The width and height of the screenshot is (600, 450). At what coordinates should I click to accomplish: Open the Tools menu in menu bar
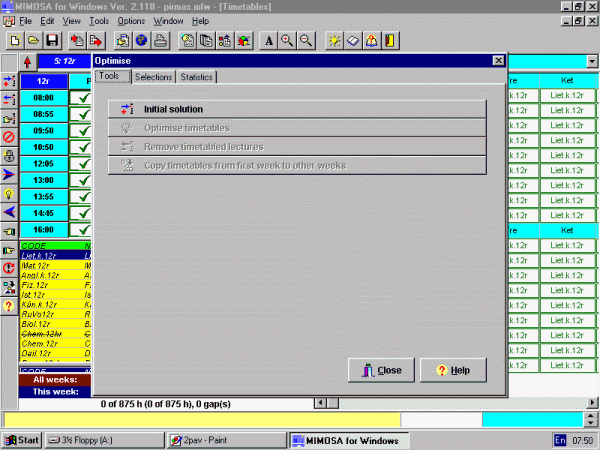(x=98, y=20)
